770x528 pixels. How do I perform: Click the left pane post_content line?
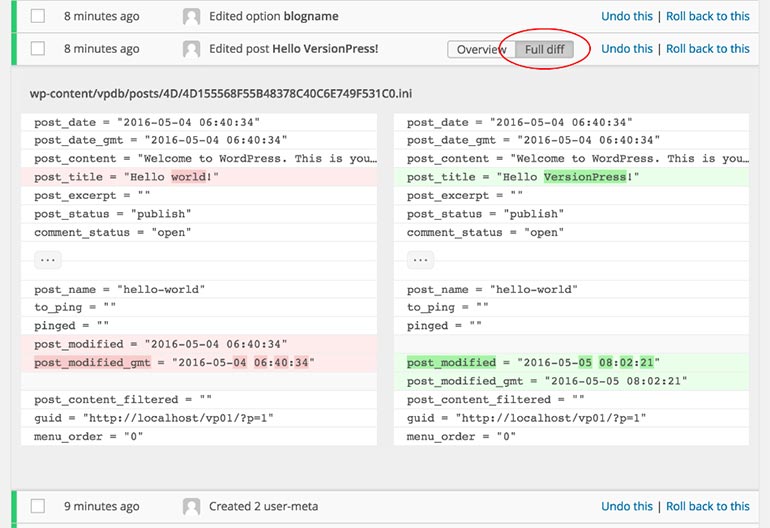[x=199, y=159]
